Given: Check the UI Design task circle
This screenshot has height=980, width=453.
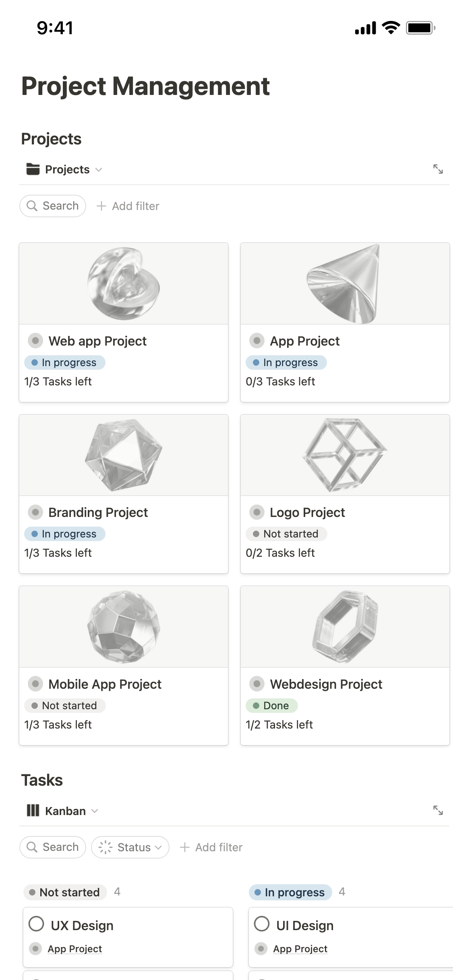Looking at the screenshot, I should coord(262,924).
